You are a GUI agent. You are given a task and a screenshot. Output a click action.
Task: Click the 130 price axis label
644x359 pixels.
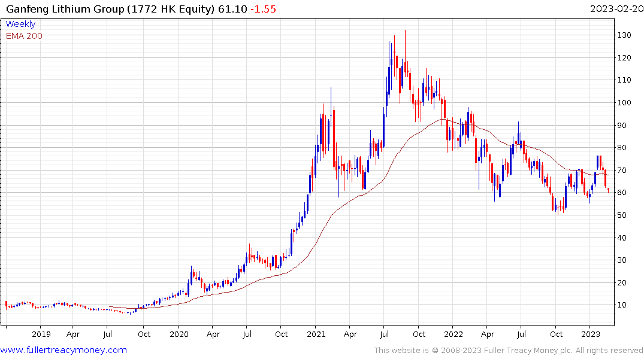(x=624, y=35)
